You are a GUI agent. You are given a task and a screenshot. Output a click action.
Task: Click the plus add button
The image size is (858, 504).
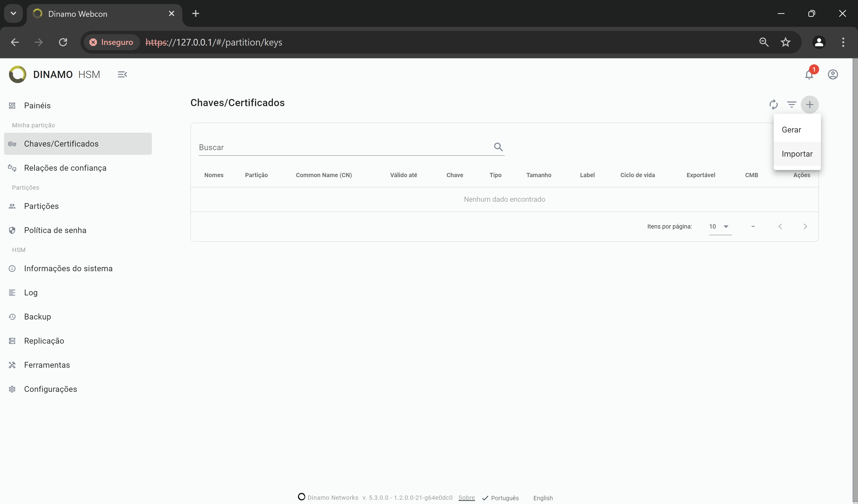point(810,105)
